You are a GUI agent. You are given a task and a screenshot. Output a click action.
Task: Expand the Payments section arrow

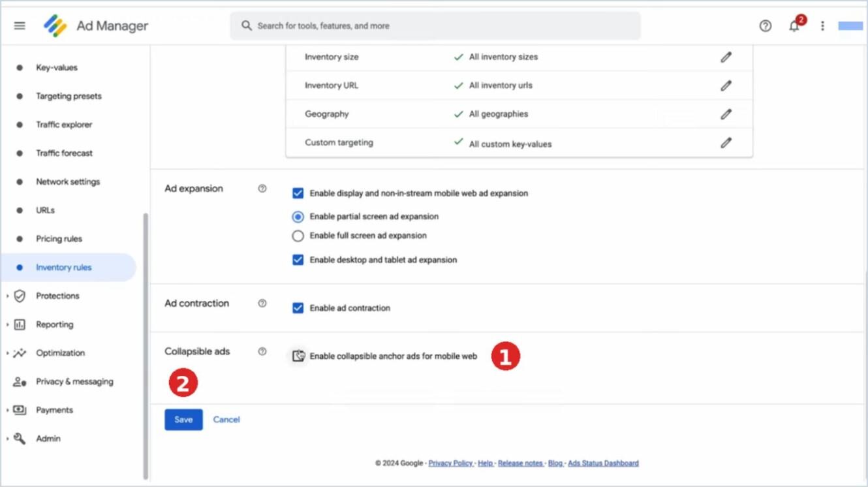pyautogui.click(x=8, y=410)
